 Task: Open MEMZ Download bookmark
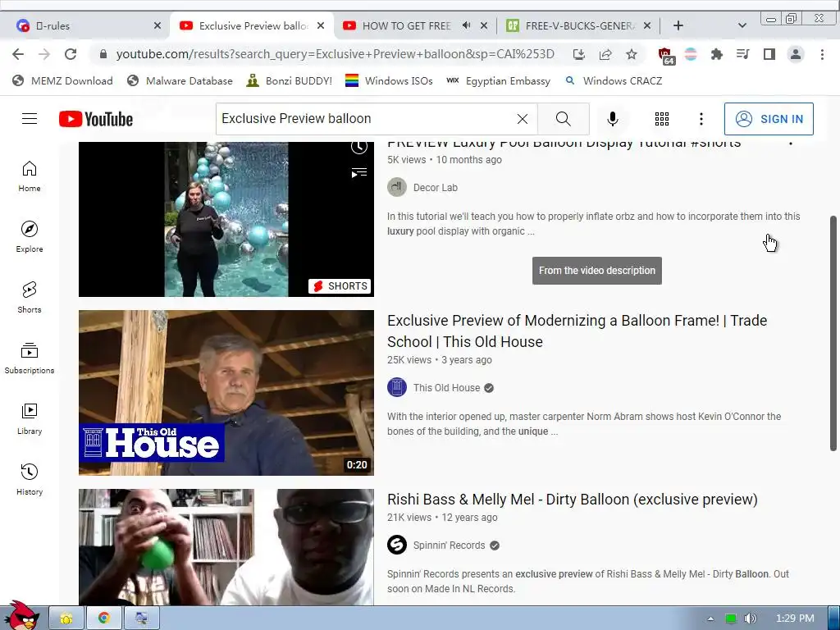(x=62, y=81)
